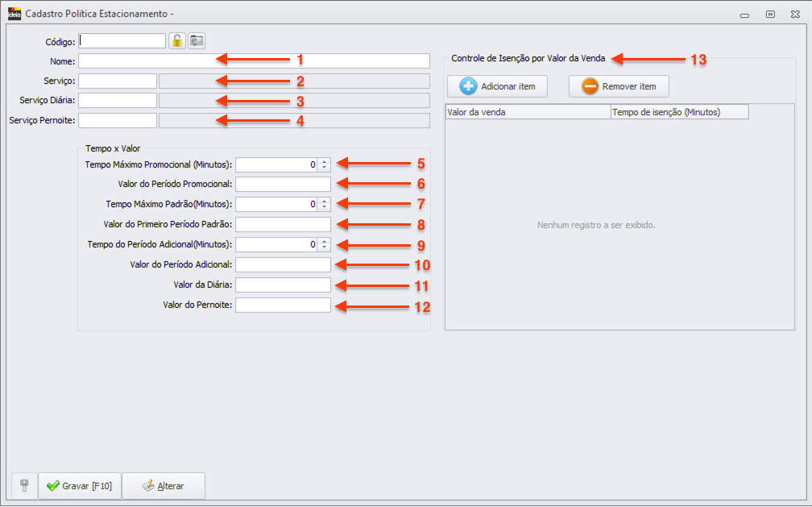Click the Tempo de isenção (Minutos) column header
The image size is (812, 507).
tap(679, 112)
